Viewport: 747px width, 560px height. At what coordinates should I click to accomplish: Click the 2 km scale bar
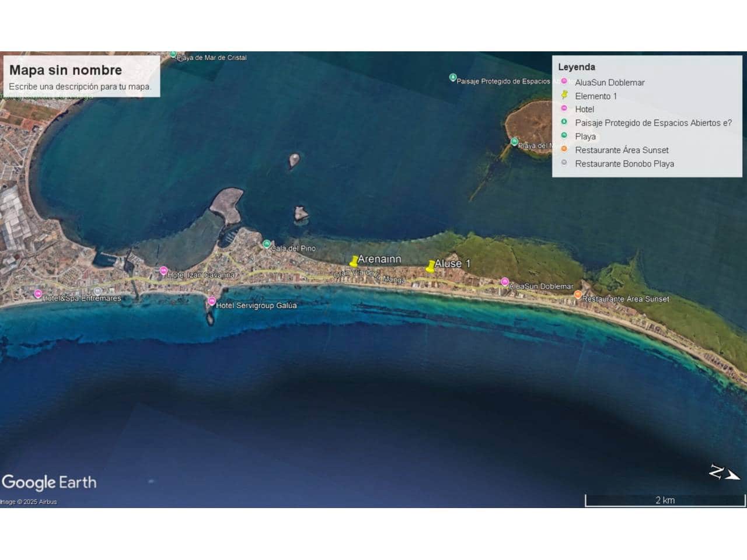[665, 501]
